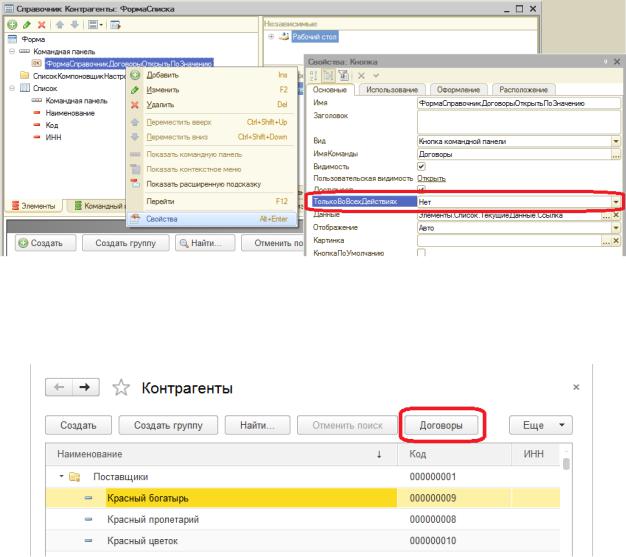Click the Форма root node icon

tap(13, 39)
